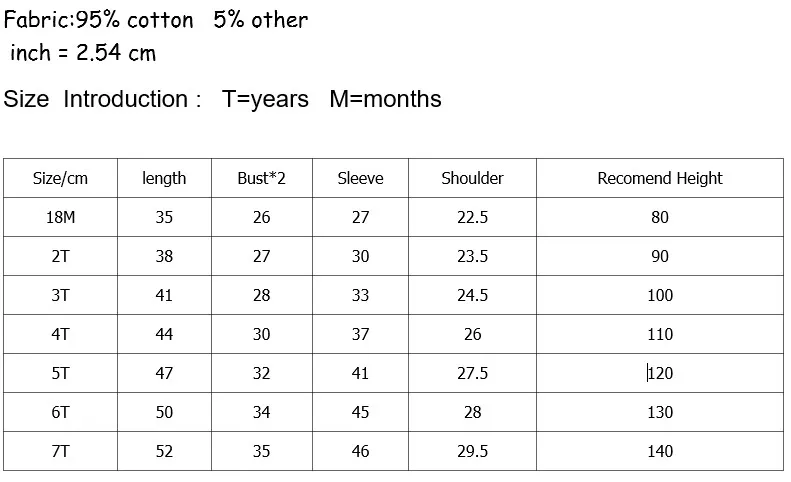791x482 pixels.
Task: Click the shoulder value 22.5 cell
Action: pos(472,217)
